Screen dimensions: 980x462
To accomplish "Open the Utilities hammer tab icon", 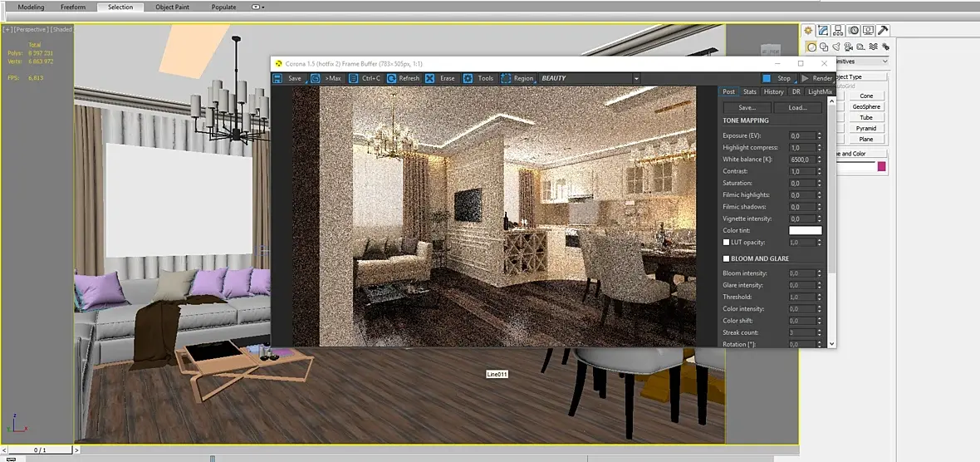I will click(x=883, y=30).
